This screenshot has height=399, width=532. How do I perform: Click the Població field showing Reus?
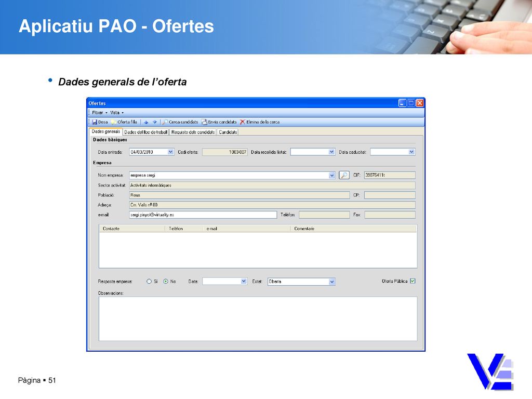[239, 195]
